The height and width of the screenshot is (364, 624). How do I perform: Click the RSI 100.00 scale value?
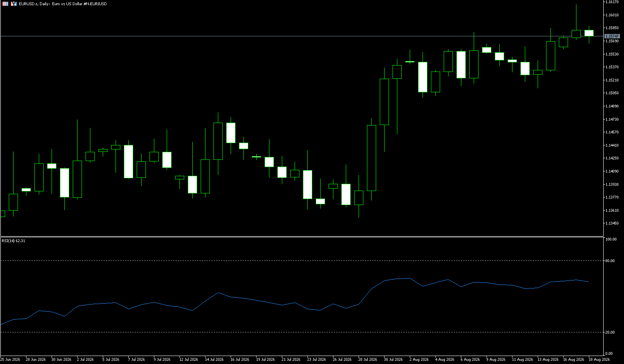611,239
